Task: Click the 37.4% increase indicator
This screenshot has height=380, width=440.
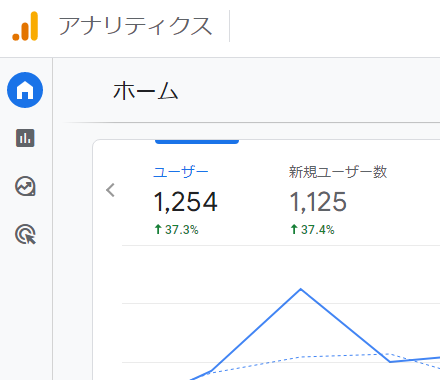Action: pos(312,230)
